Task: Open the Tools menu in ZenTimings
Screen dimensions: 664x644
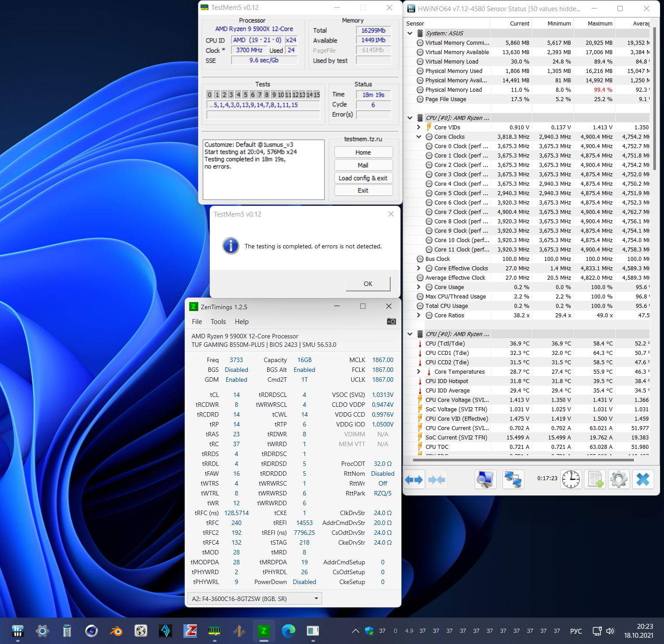Action: 218,322
